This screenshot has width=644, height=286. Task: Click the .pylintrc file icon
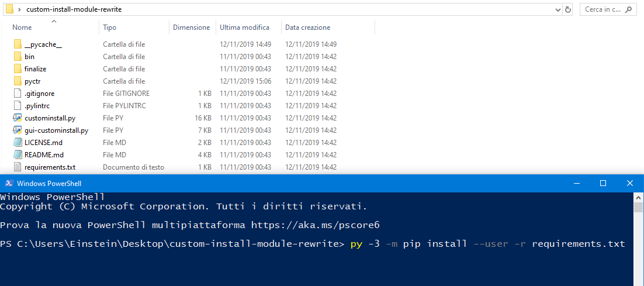pos(18,106)
